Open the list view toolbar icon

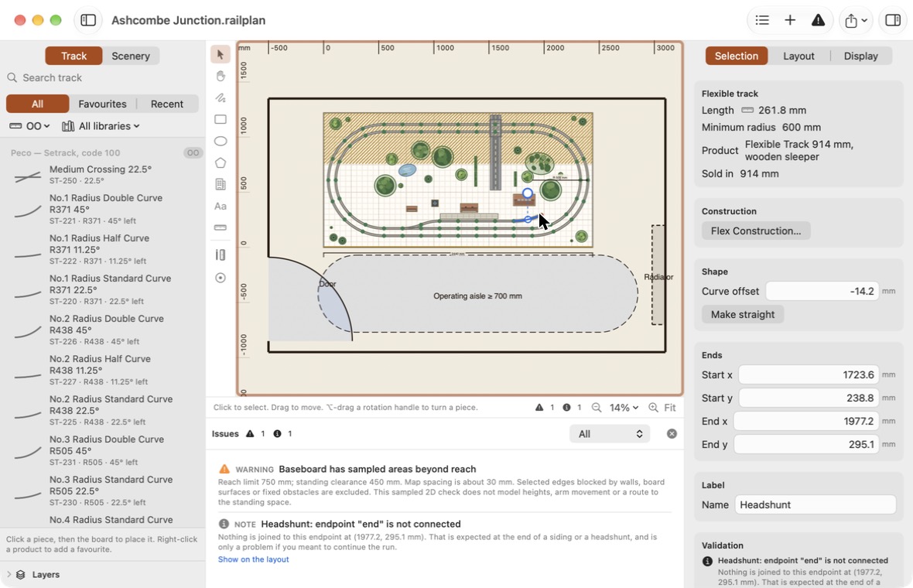(x=761, y=20)
